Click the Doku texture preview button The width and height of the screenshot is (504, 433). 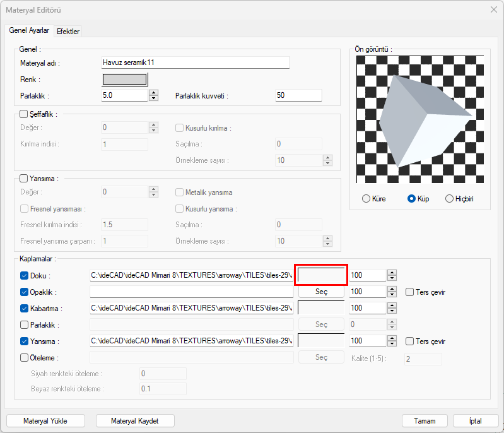click(x=321, y=276)
